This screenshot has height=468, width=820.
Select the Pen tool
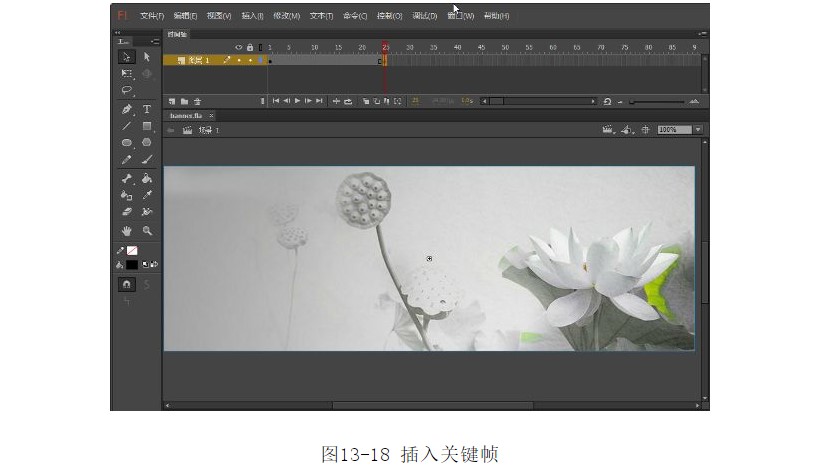coord(127,109)
